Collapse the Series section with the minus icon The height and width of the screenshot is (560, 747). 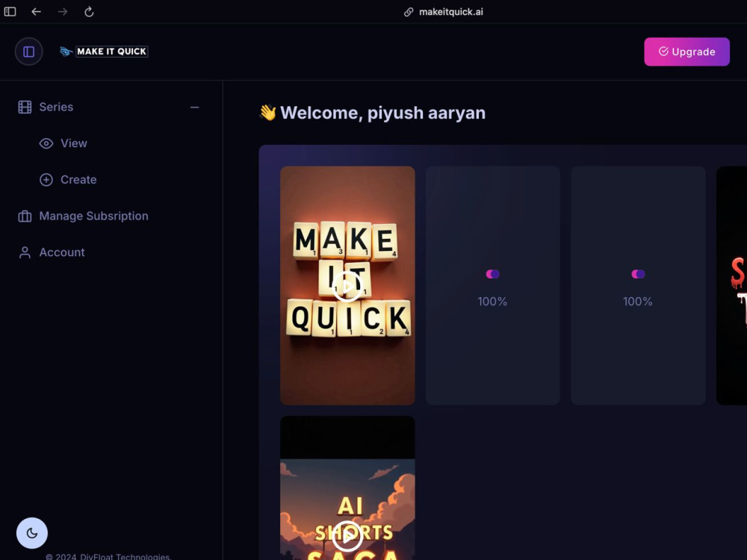[x=194, y=108]
